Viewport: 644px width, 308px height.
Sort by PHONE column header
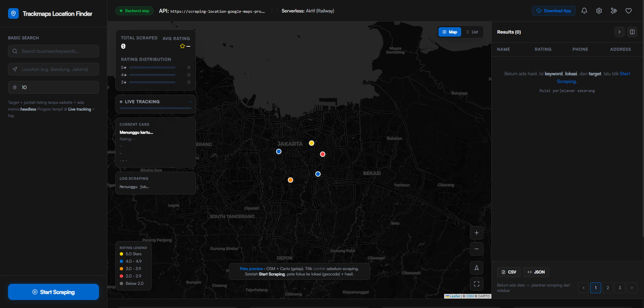point(580,49)
